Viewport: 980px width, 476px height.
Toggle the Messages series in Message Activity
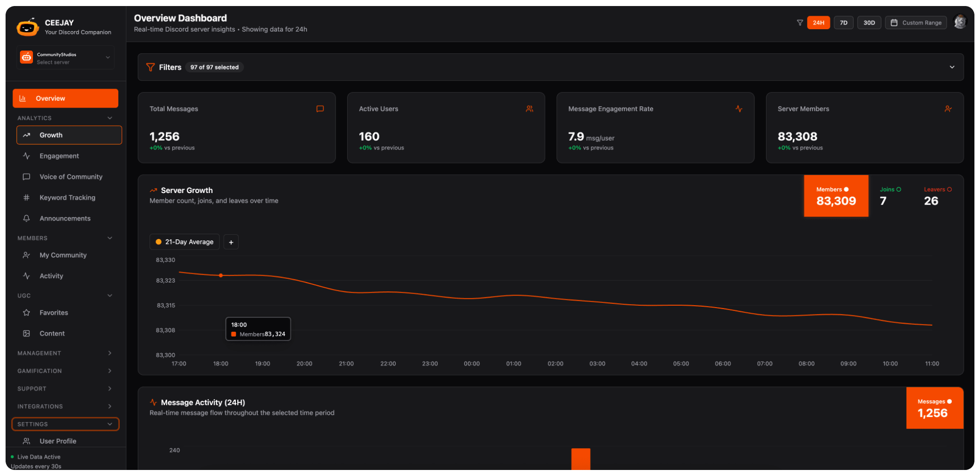click(935, 408)
